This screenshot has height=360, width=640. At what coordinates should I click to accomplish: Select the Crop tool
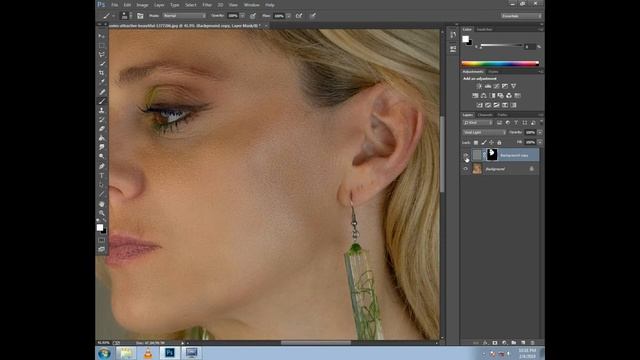coord(102,73)
